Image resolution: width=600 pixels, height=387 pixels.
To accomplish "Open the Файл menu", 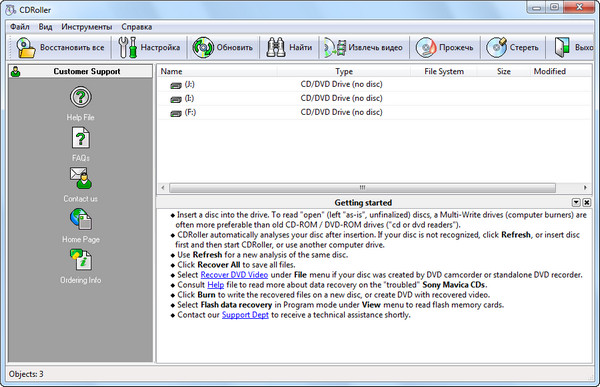I will click(20, 27).
